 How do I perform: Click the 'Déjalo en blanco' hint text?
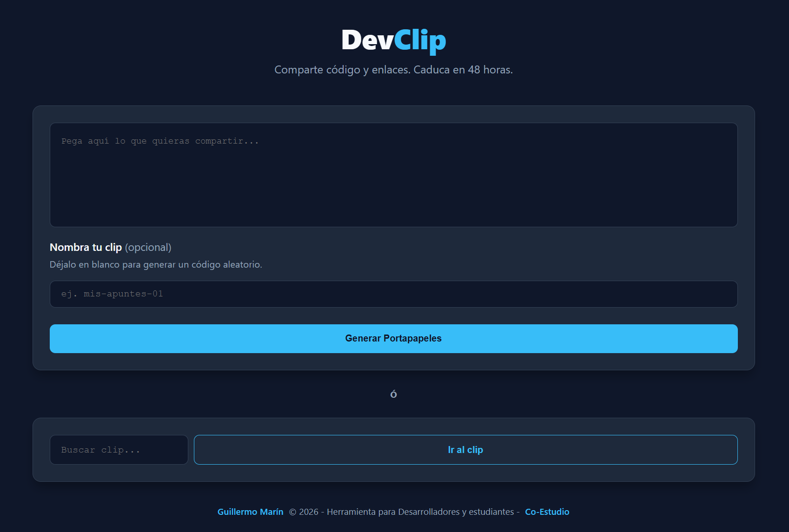(156, 264)
